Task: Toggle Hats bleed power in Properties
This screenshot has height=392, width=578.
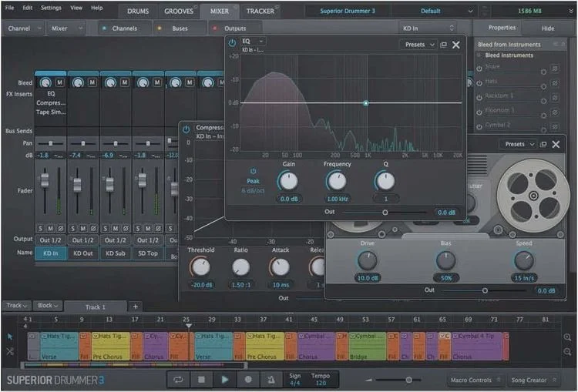Action: pos(479,83)
